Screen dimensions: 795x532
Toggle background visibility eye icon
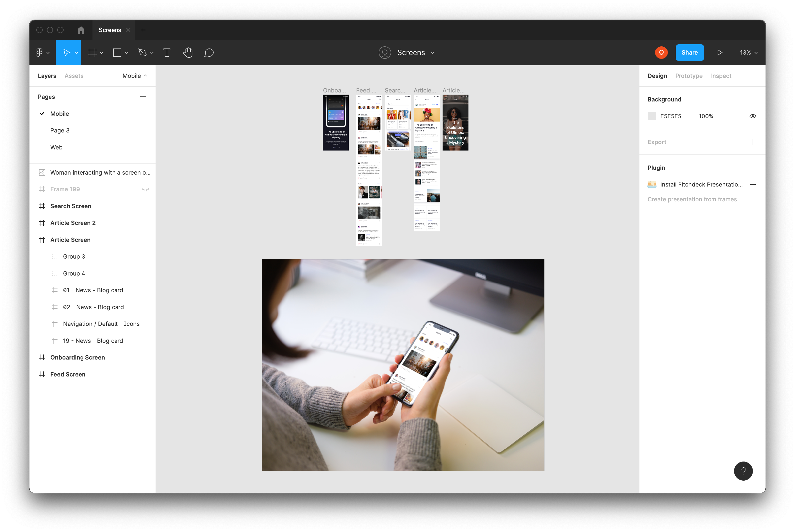(752, 116)
